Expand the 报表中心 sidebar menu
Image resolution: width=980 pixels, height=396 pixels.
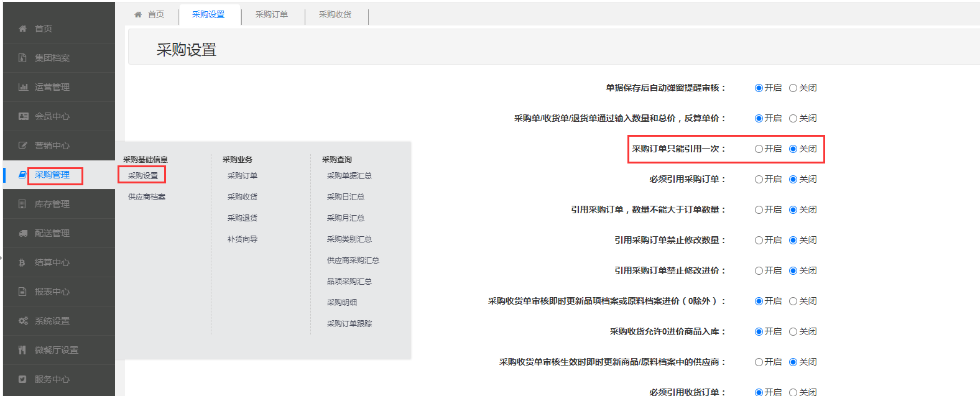coord(52,292)
